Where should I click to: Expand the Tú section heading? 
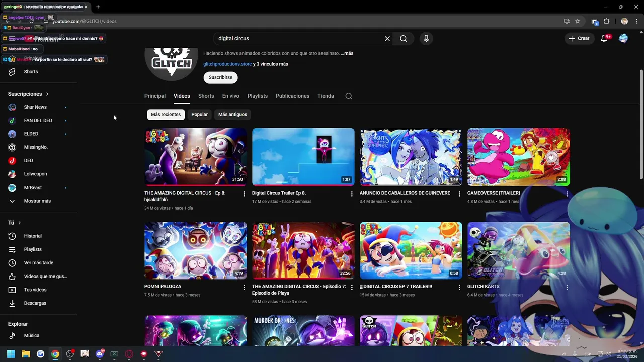point(15,223)
